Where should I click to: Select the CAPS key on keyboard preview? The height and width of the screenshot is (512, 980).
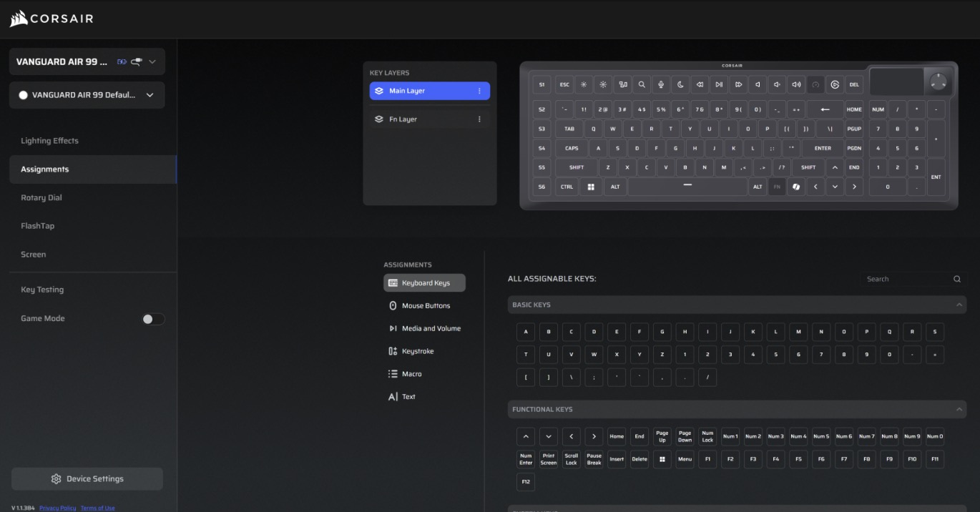click(572, 148)
